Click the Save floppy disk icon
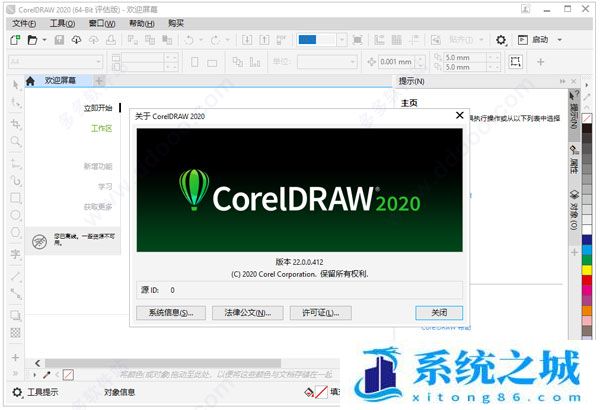The width and height of the screenshot is (600, 410). 59,40
